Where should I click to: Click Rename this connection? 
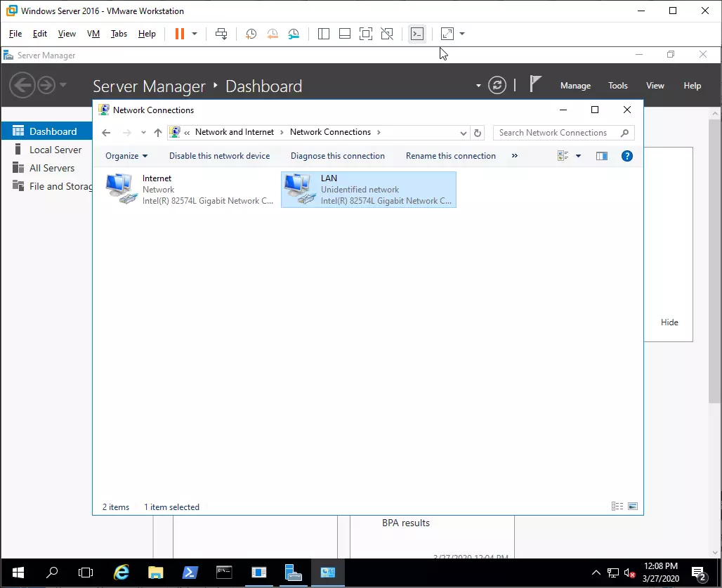click(x=451, y=156)
